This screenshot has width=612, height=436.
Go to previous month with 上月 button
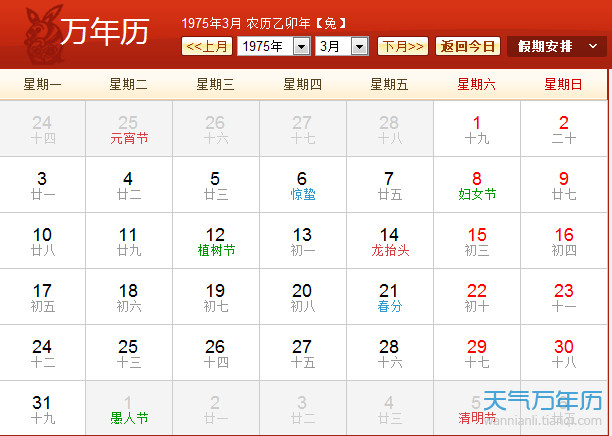point(207,46)
